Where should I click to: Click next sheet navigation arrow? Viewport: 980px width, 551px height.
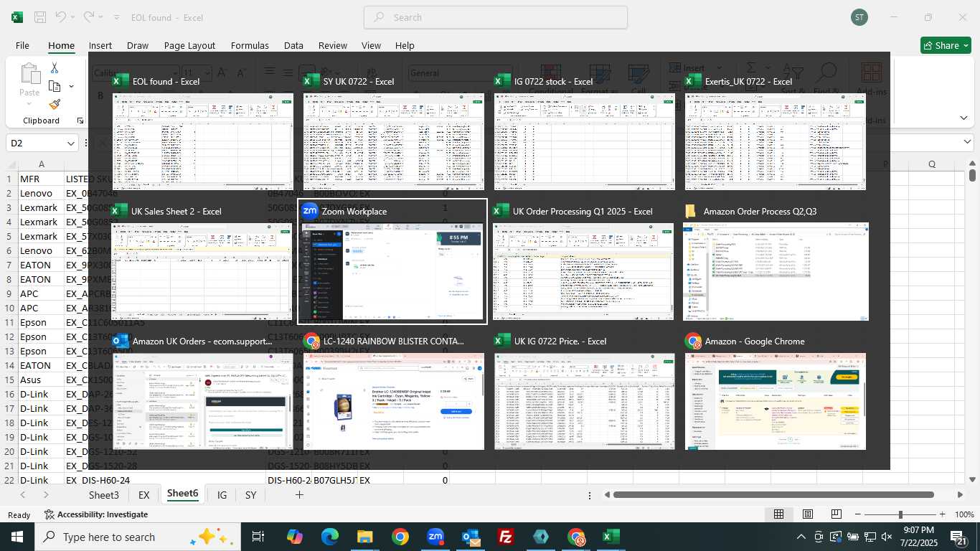[46, 495]
